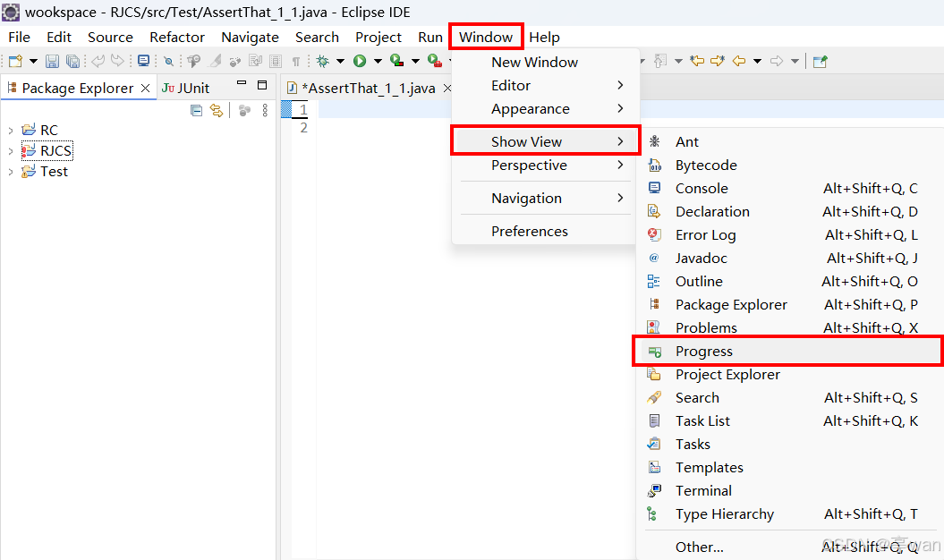The height and width of the screenshot is (560, 944).
Task: Close the AssertThat_1_1.java editor tab
Action: pyautogui.click(x=446, y=89)
